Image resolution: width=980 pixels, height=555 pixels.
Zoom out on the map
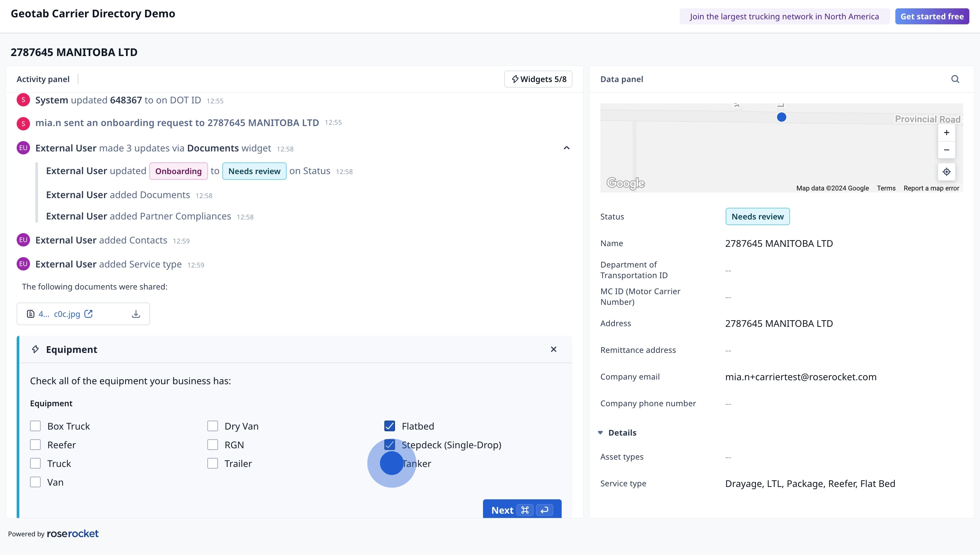[x=946, y=150]
